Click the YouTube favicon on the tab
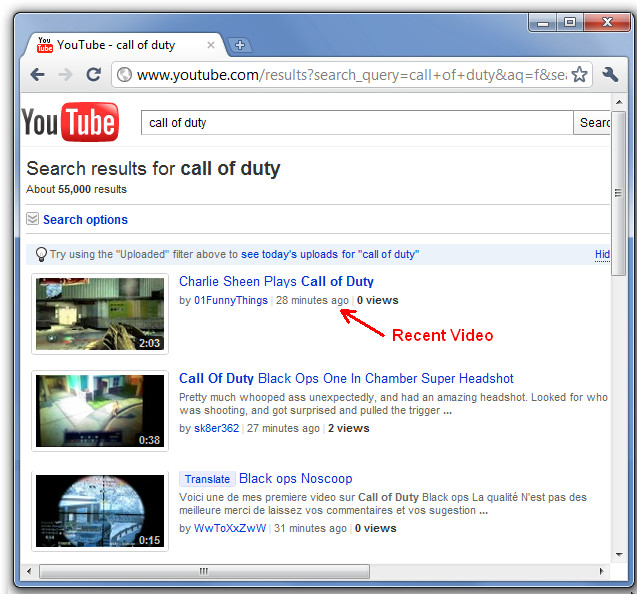Image resolution: width=637 pixels, height=594 pixels. 45,45
